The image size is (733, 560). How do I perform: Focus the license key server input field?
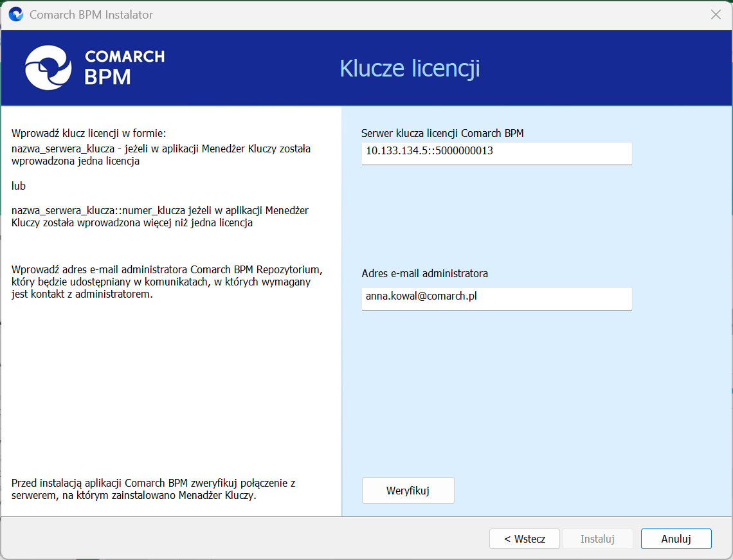point(496,152)
